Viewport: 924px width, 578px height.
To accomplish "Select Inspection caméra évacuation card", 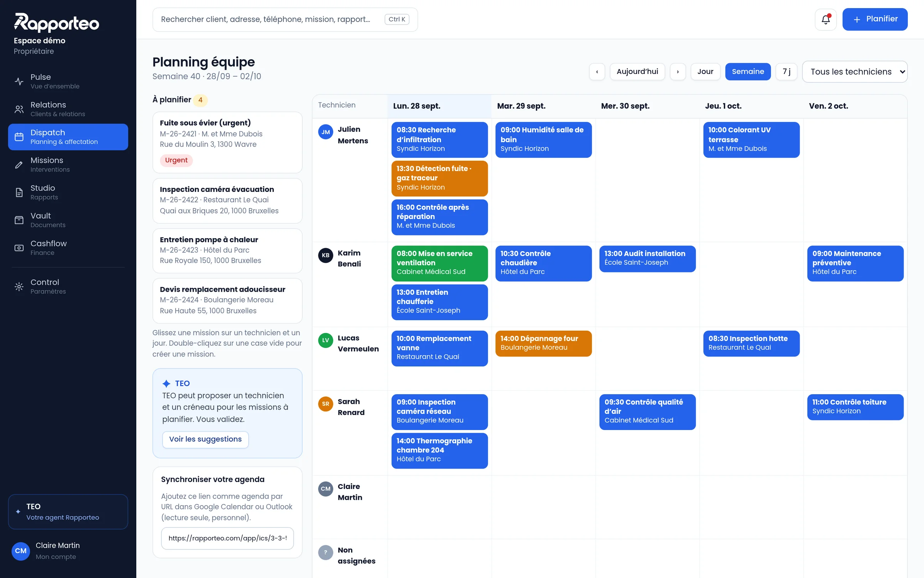I will click(227, 201).
